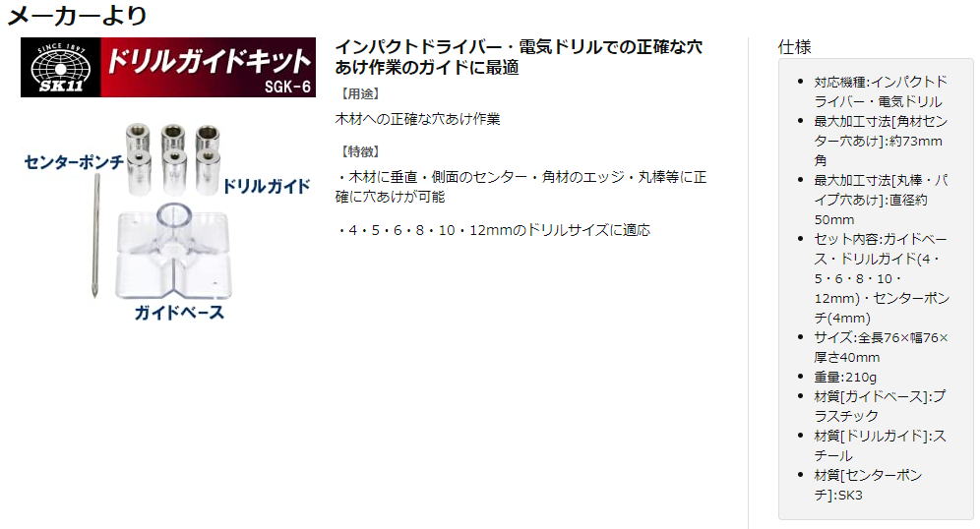Click the センターポンチ label
Image resolution: width=980 pixels, height=529 pixels.
pyautogui.click(x=74, y=162)
